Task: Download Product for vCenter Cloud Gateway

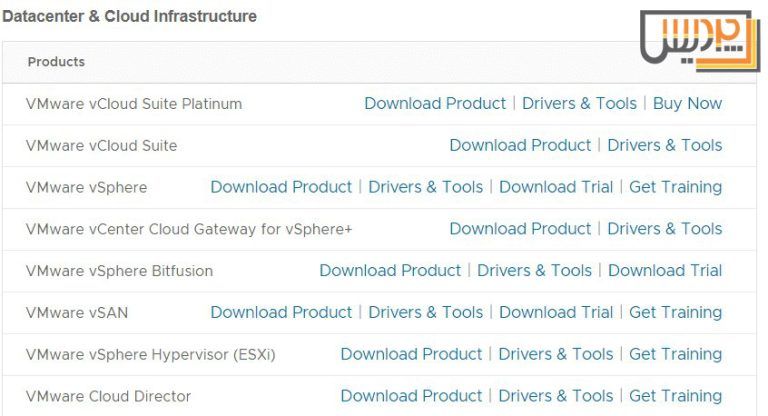Action: point(520,229)
